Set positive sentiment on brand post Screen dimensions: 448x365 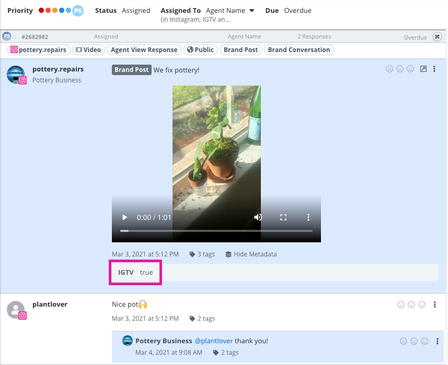tap(410, 69)
